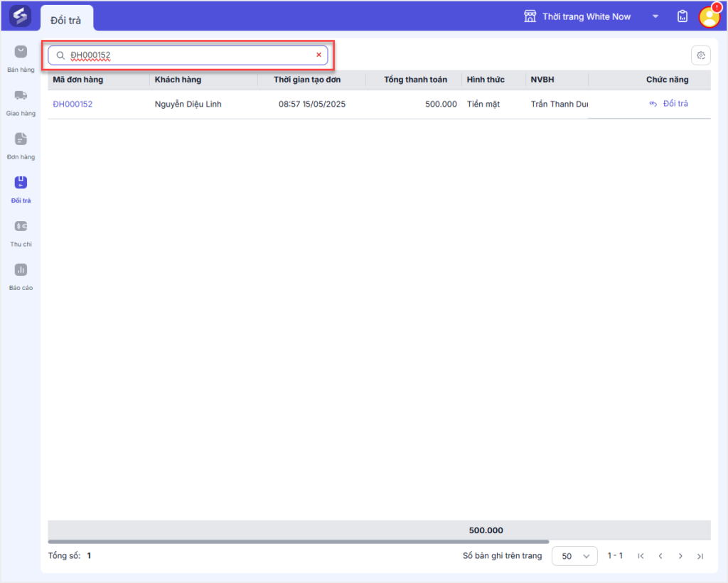Open the user avatar profile menu
The image size is (728, 583).
(x=710, y=17)
